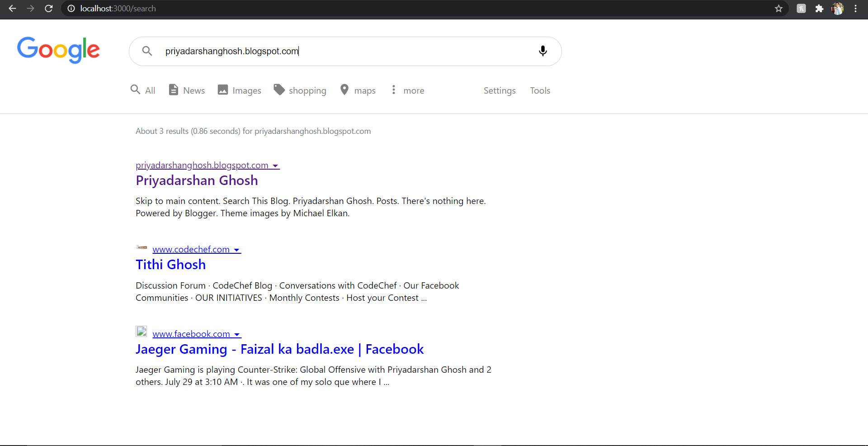Open the Chrome profile avatar

(x=837, y=9)
